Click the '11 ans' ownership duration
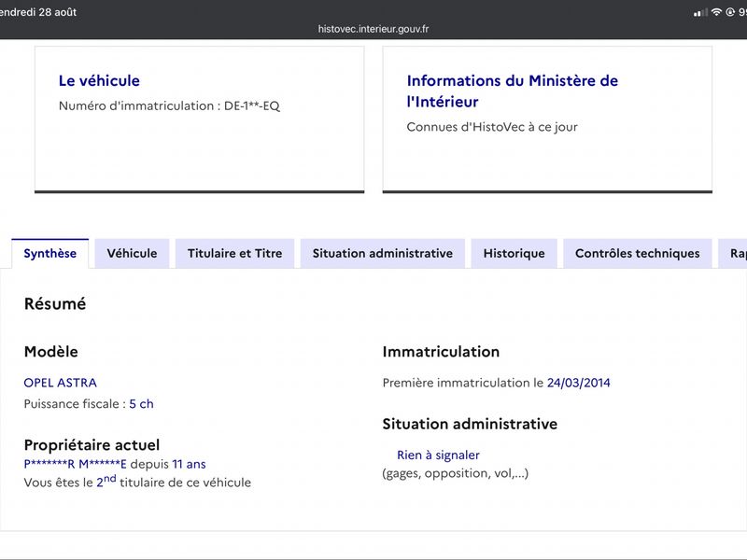This screenshot has width=747, height=560. 190,464
